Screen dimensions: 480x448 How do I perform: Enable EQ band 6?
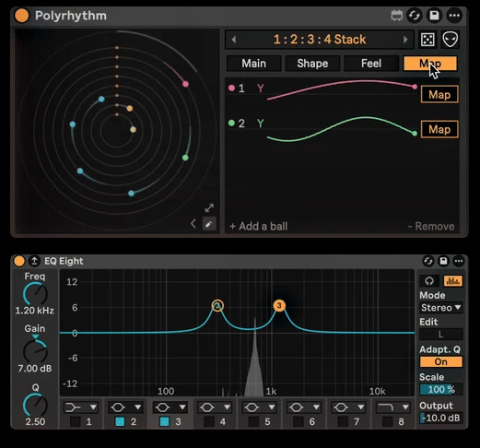click(299, 421)
